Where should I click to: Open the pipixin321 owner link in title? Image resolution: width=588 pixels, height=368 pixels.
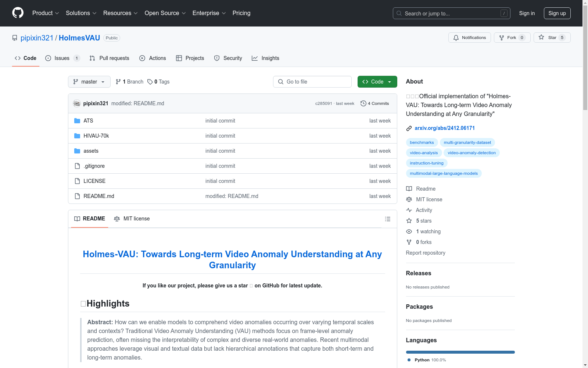pos(37,38)
